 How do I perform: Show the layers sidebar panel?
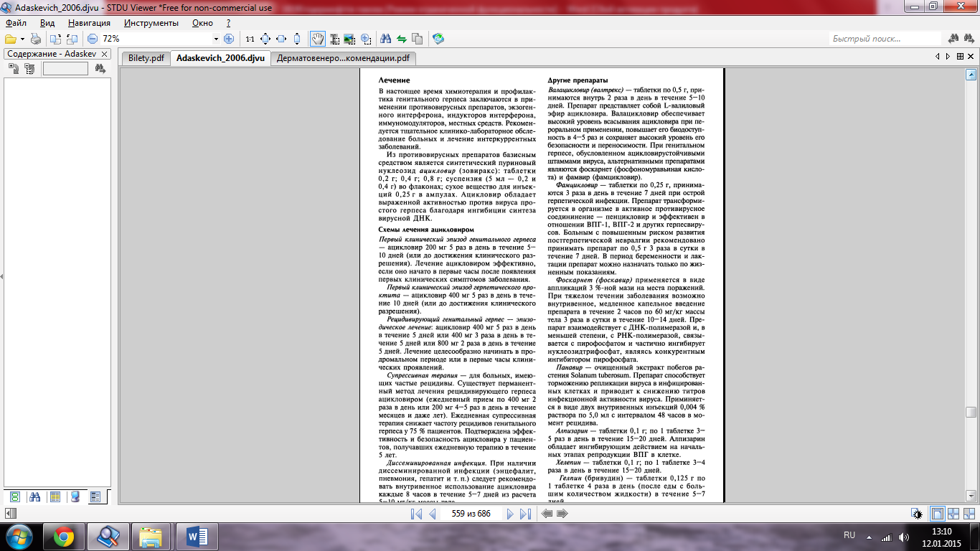[x=75, y=496]
